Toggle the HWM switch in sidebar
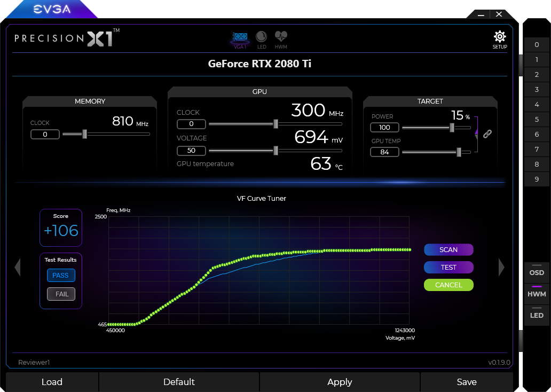The height and width of the screenshot is (392, 551). (537, 294)
